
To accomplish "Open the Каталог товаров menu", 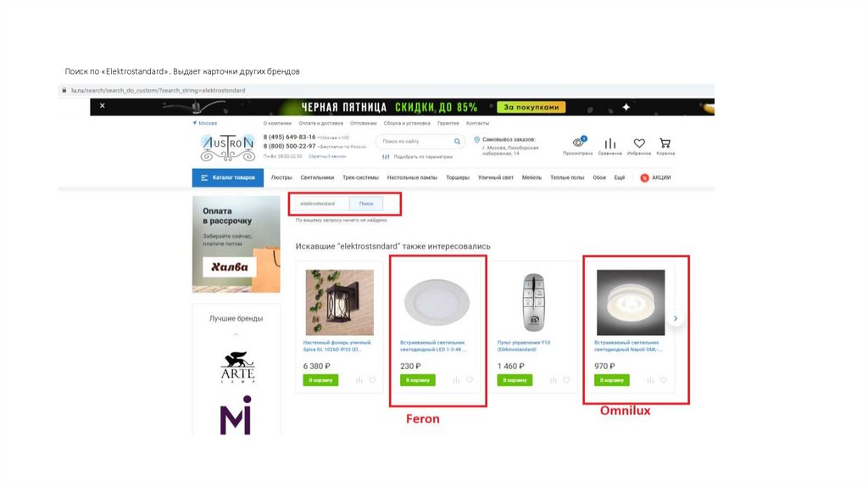I will (227, 178).
